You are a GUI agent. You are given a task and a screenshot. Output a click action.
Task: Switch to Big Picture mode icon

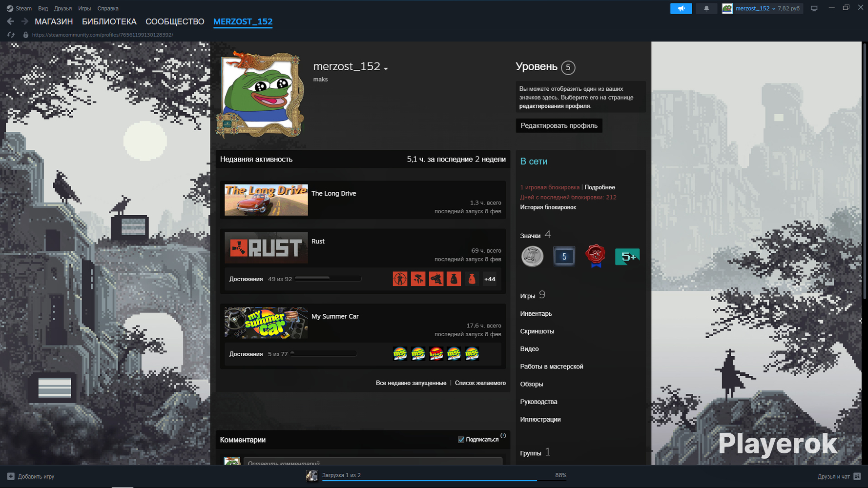tap(814, 8)
